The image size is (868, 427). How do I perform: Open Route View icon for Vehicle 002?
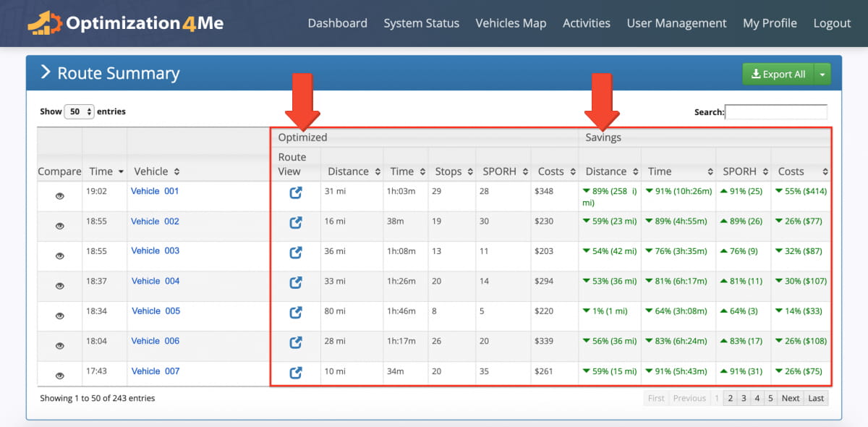(x=295, y=223)
